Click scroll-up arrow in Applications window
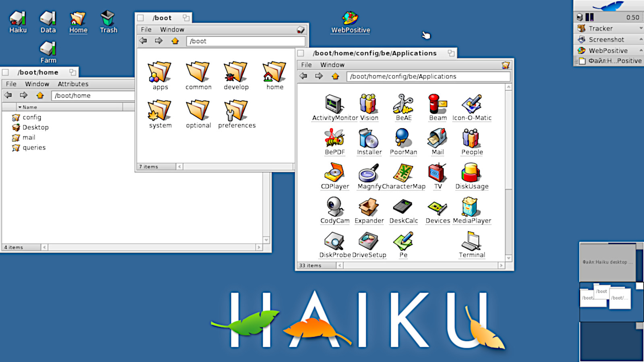 pos(509,87)
